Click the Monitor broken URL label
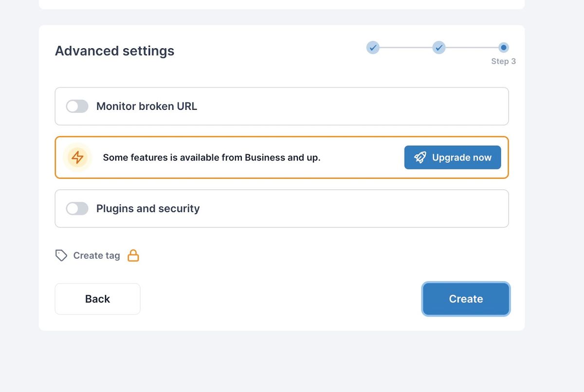The width and height of the screenshot is (584, 392). pos(146,107)
